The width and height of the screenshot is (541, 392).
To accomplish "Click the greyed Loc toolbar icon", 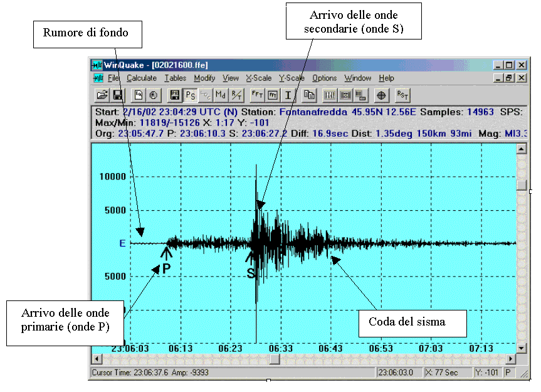I will 205,95.
